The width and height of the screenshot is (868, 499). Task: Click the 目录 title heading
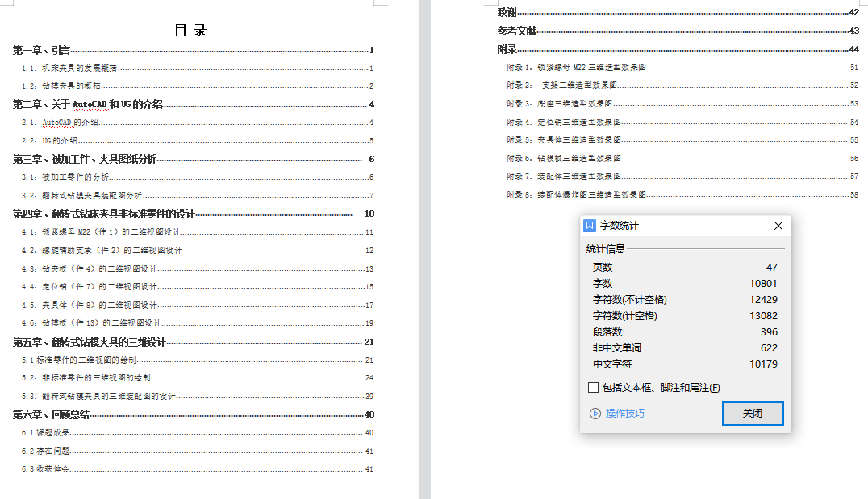point(191,31)
